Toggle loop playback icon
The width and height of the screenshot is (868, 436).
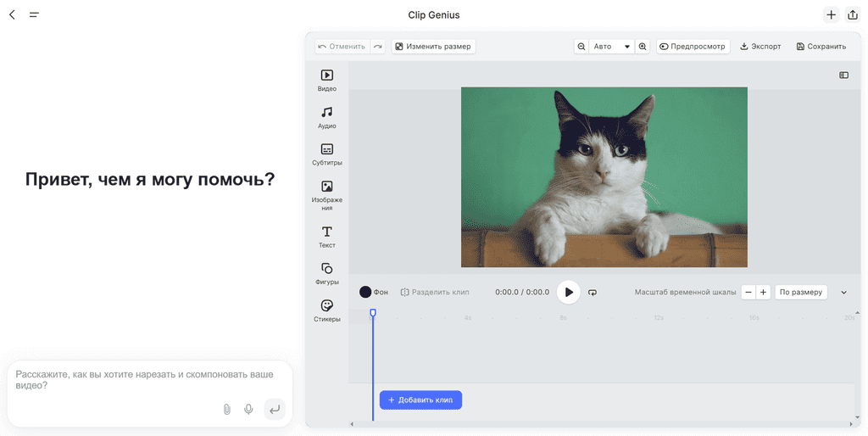pos(593,292)
